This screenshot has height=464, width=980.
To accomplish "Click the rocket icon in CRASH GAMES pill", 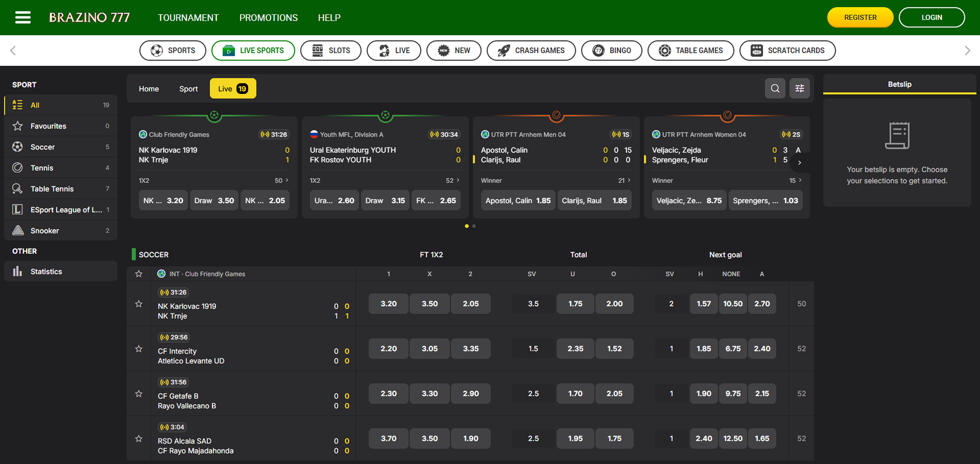I will point(504,51).
